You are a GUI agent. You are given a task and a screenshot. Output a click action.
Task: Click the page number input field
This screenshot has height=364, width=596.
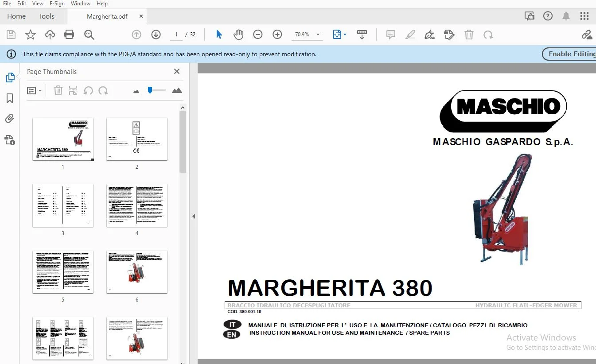point(176,35)
